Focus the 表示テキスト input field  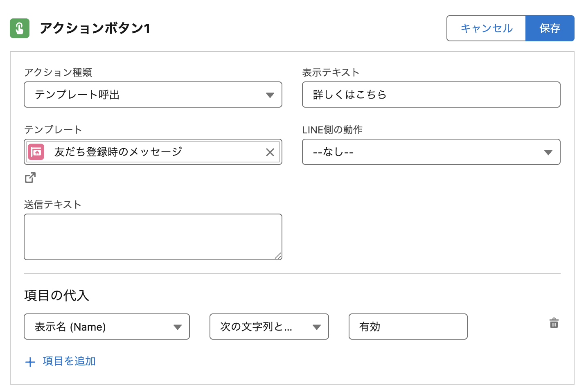(x=431, y=95)
